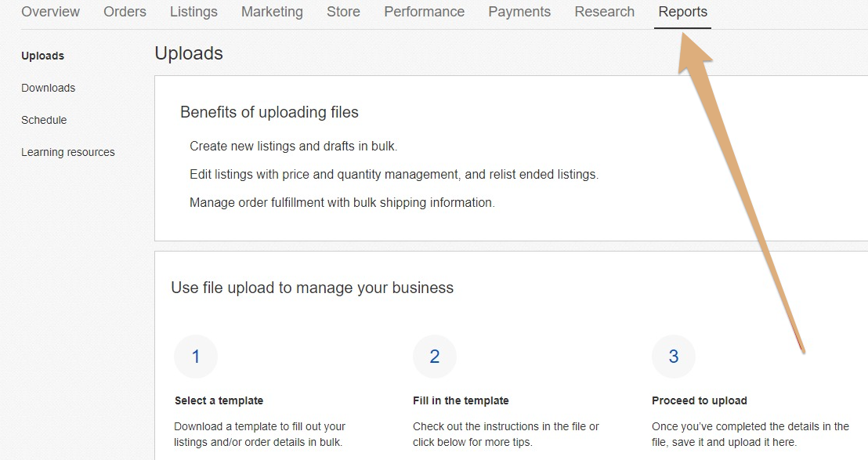Open the Performance tab
The image size is (868, 460).
(x=425, y=12)
